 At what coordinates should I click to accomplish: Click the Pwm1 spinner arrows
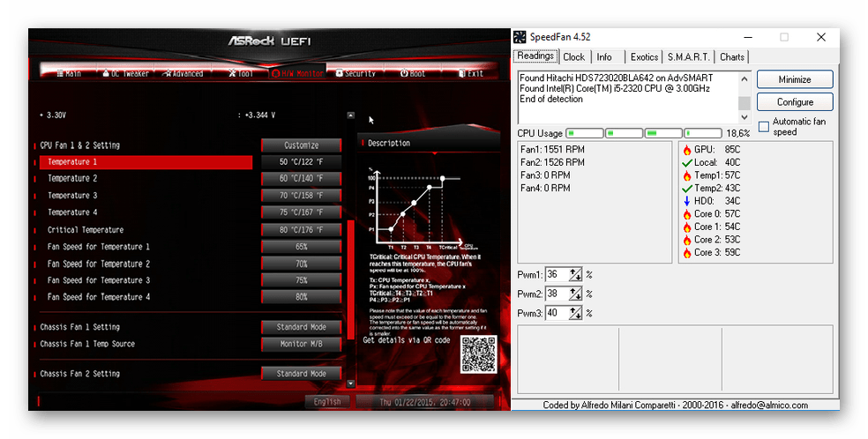(575, 274)
